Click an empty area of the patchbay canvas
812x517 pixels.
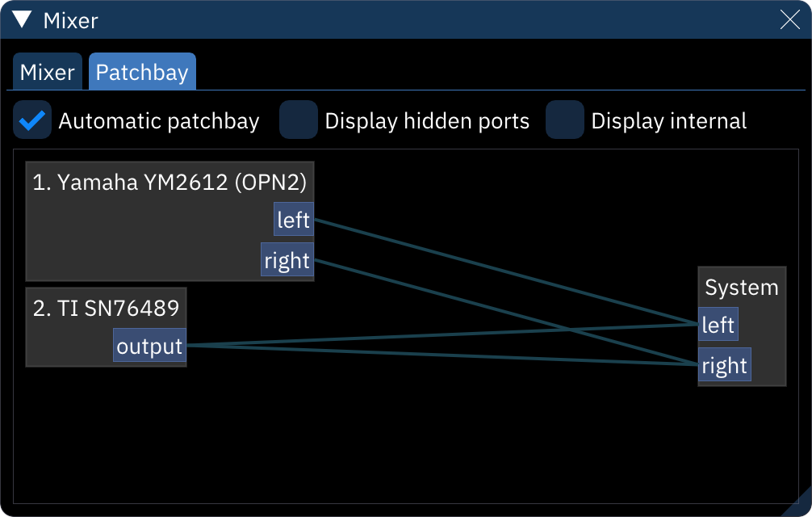pyautogui.click(x=404, y=444)
